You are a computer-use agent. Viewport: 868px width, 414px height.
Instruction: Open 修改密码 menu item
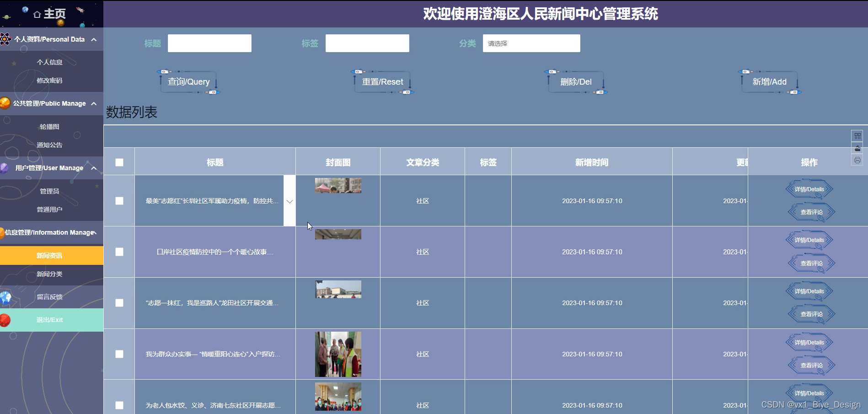(x=50, y=81)
